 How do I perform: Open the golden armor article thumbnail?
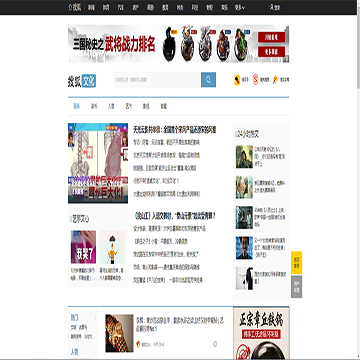[119, 333]
